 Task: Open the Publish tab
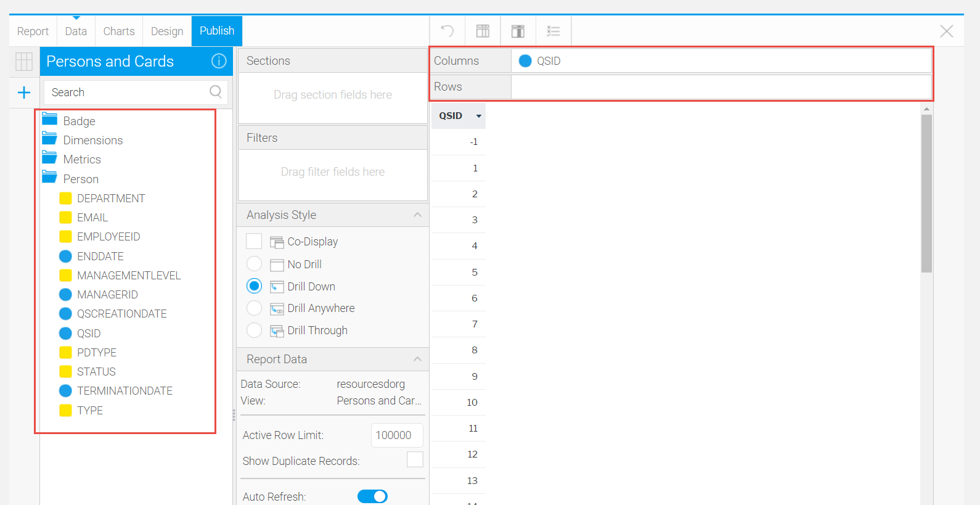[217, 31]
